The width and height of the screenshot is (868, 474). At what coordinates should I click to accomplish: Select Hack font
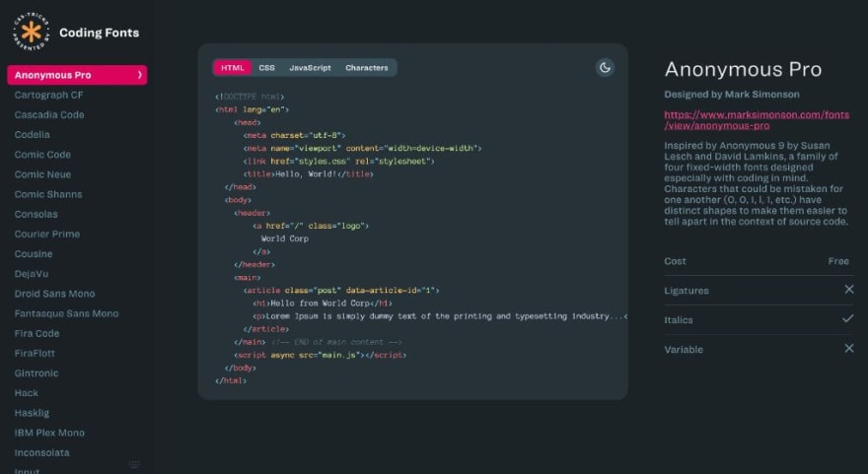(x=26, y=393)
